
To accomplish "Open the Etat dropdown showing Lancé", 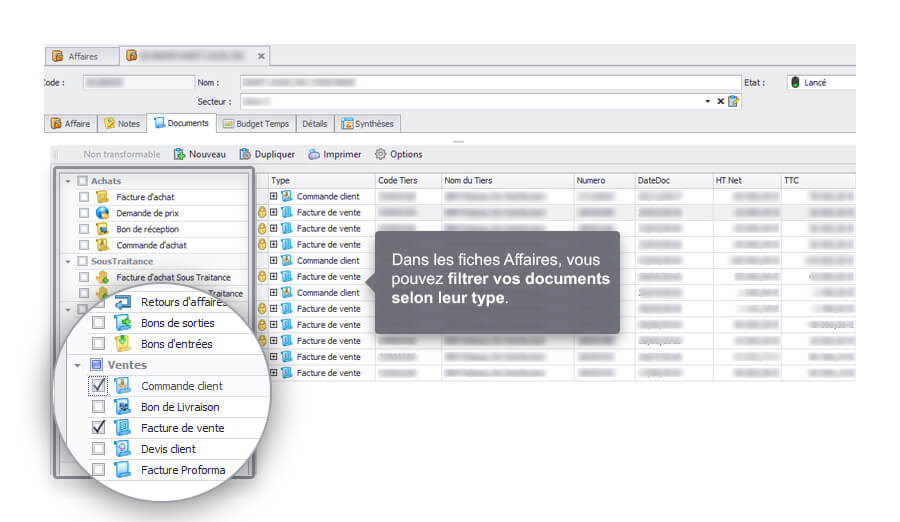I will (821, 82).
